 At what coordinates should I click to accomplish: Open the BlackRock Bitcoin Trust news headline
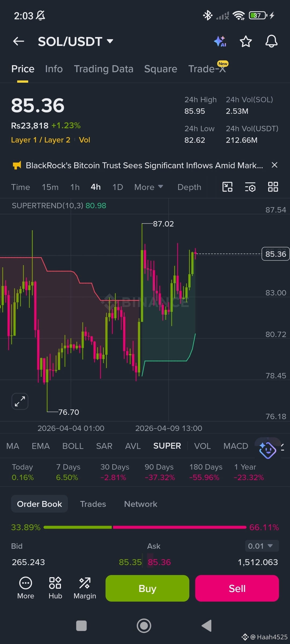point(144,165)
